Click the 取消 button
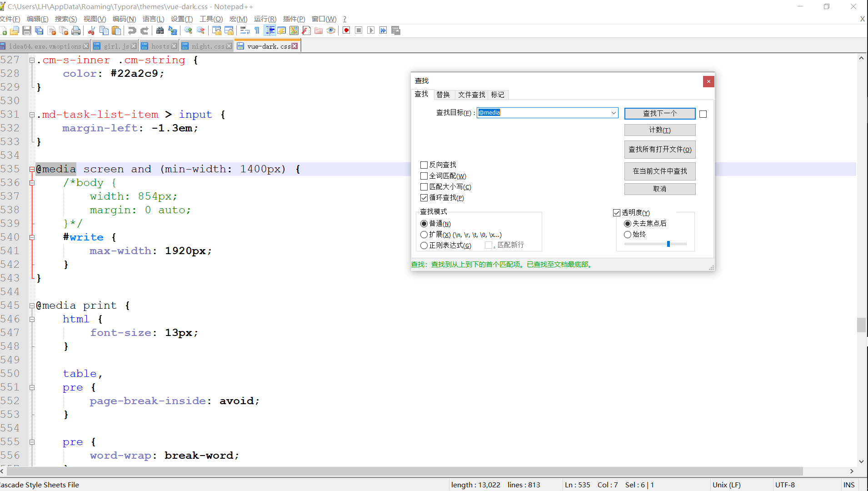This screenshot has height=491, width=868. tap(660, 189)
